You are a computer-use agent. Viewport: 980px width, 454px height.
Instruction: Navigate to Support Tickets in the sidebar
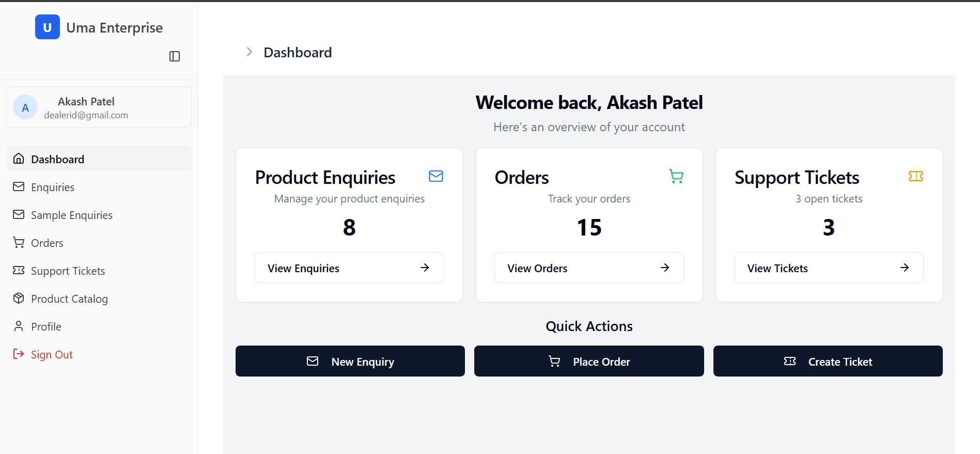point(68,270)
